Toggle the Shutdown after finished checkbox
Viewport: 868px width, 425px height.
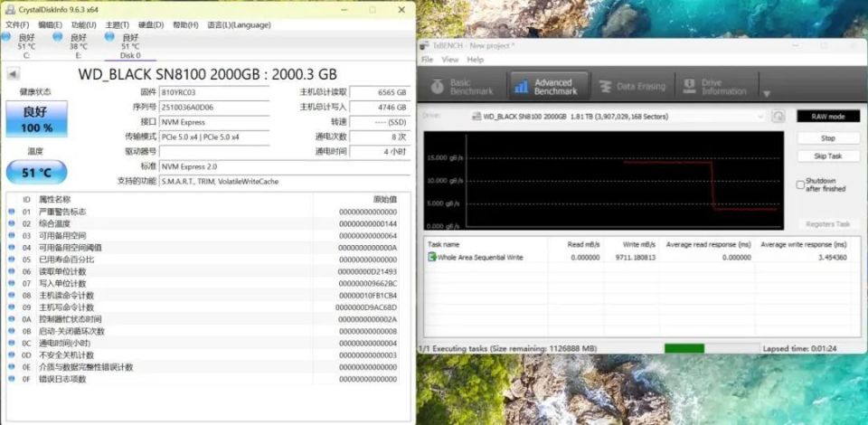click(800, 184)
